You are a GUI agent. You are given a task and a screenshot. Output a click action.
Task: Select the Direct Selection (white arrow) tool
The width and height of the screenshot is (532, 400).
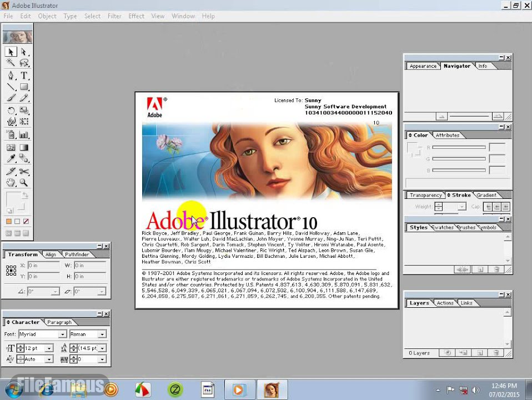tap(24, 52)
